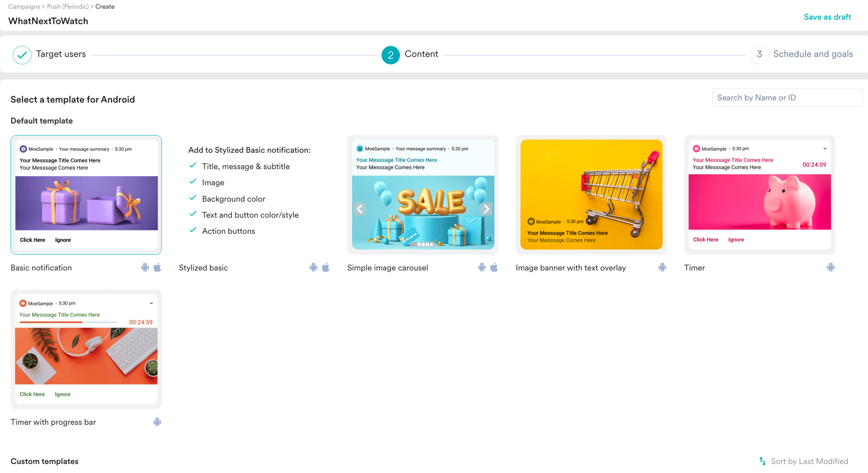Click carousel previous arrow on SALE image
Image resolution: width=868 pixels, height=473 pixels.
click(360, 209)
